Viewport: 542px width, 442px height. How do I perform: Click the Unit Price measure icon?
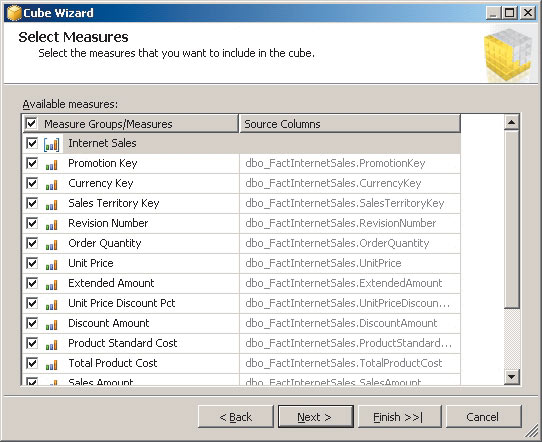coord(52,265)
